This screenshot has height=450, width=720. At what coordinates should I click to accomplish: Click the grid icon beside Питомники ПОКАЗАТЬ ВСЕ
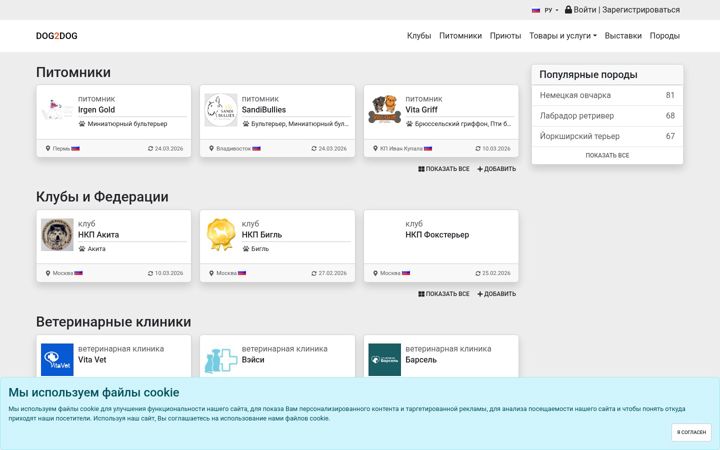421,169
